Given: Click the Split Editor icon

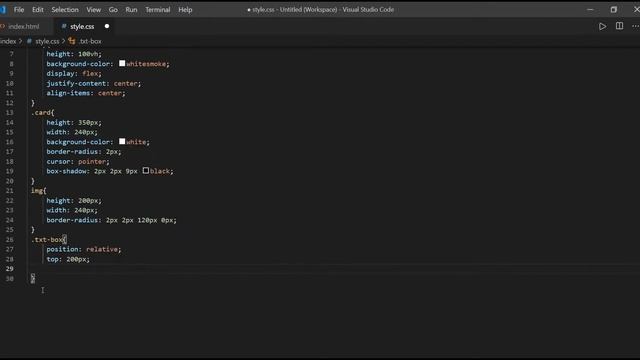Looking at the screenshot, I should pos(619,26).
